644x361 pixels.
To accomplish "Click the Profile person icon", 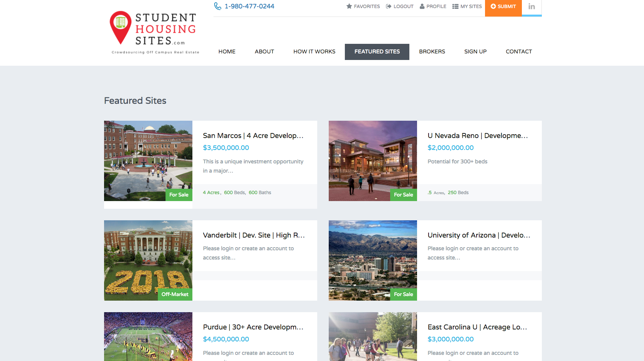I will click(x=422, y=6).
